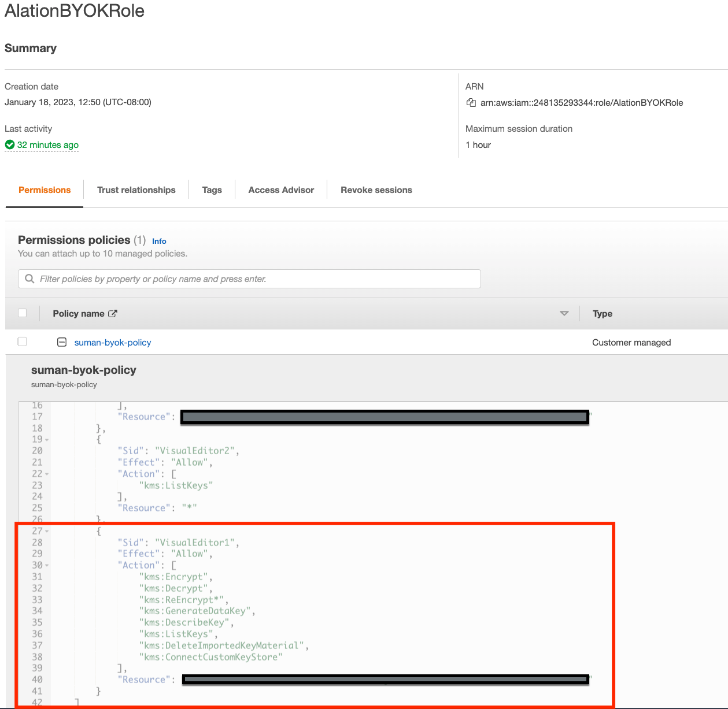
Task: Fold code block at line 19
Action: click(47, 440)
